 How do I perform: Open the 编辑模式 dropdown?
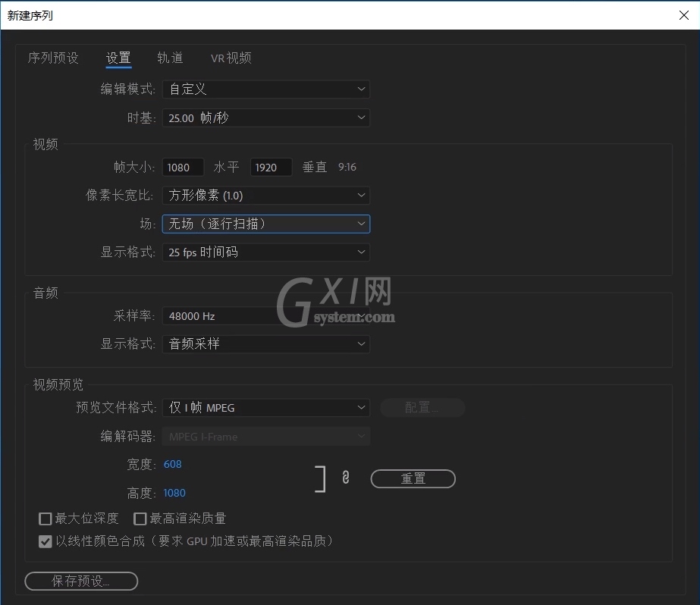pyautogui.click(x=266, y=89)
